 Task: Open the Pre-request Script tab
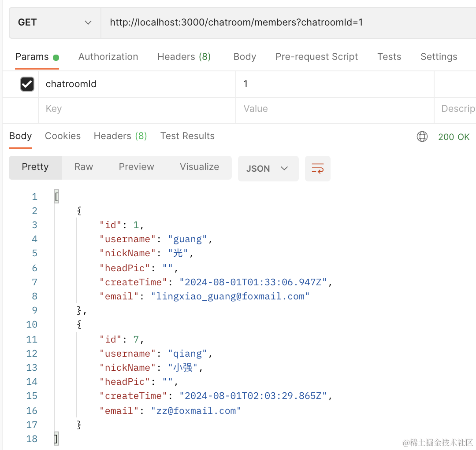click(x=316, y=57)
